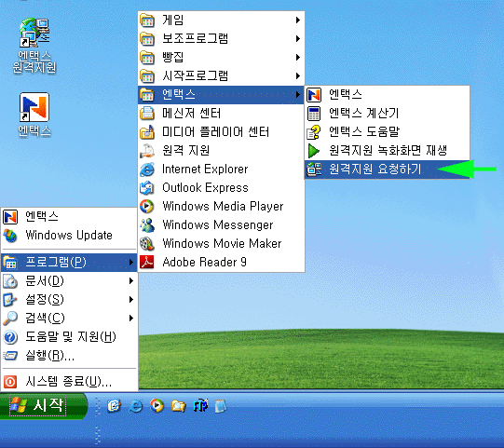Click the Internet Explorer menu icon
The width and height of the screenshot is (504, 448).
(x=147, y=170)
